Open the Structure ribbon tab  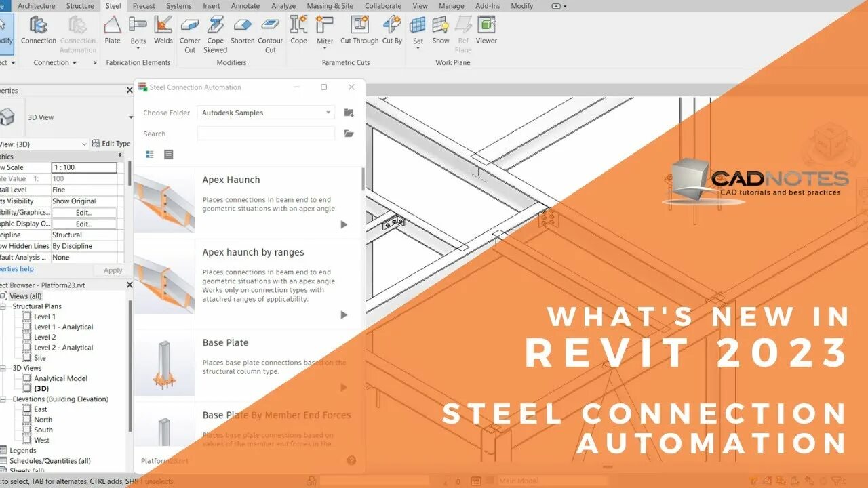(x=80, y=6)
